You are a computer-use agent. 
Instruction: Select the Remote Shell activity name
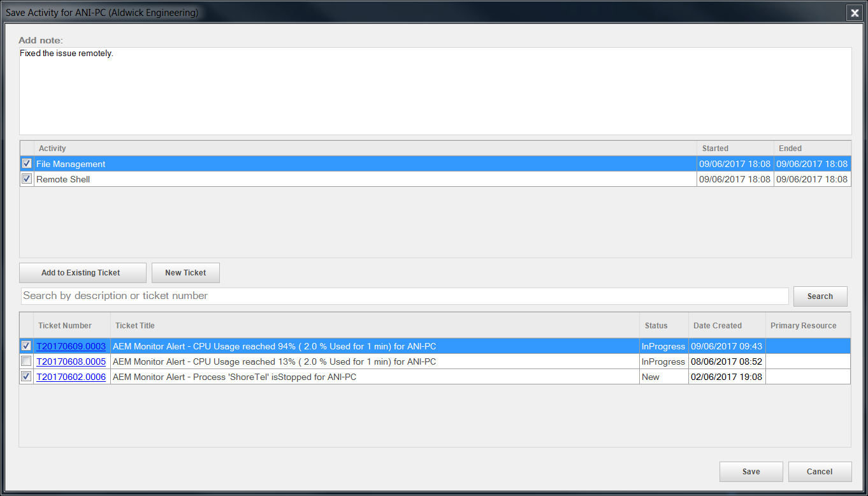point(63,179)
